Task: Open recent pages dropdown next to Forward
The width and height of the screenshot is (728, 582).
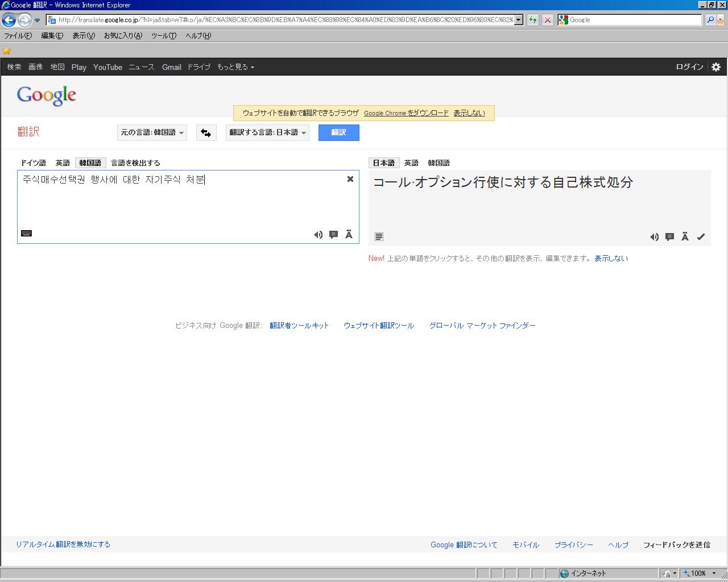Action: pyautogui.click(x=37, y=20)
